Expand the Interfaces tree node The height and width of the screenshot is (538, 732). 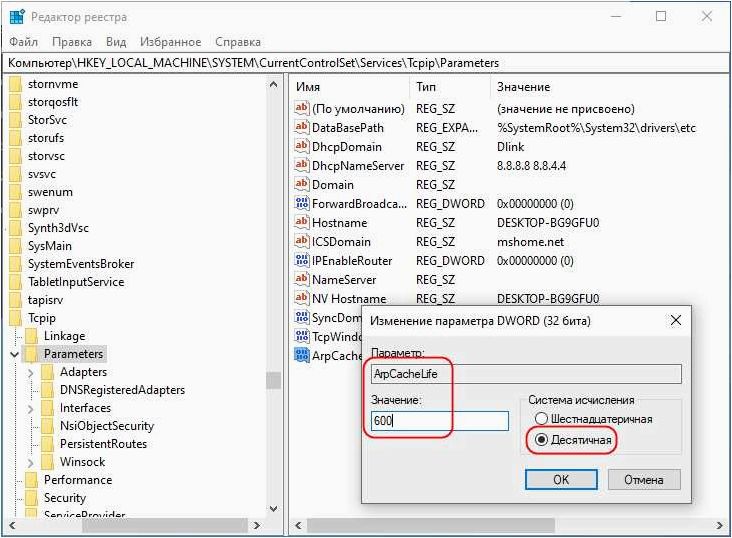31,409
